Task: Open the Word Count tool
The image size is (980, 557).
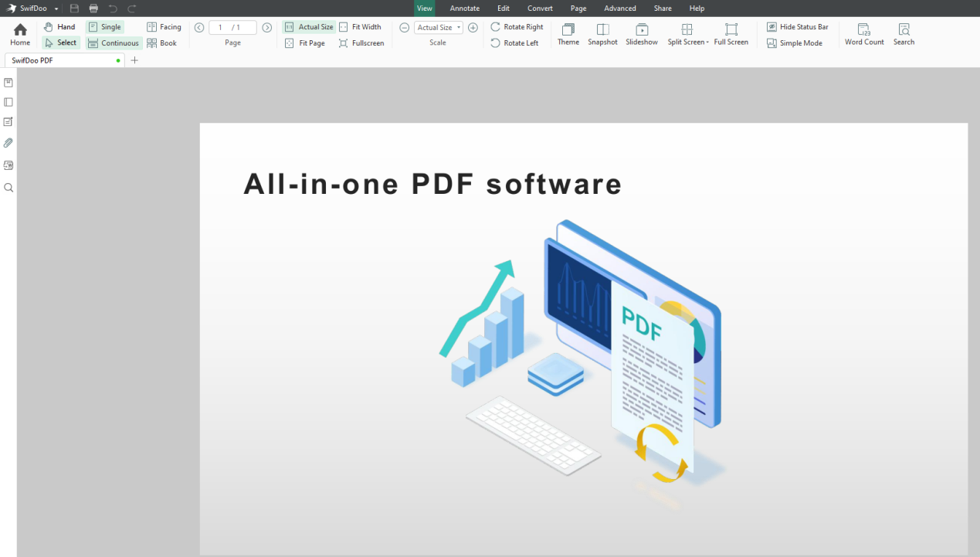Action: pos(864,34)
